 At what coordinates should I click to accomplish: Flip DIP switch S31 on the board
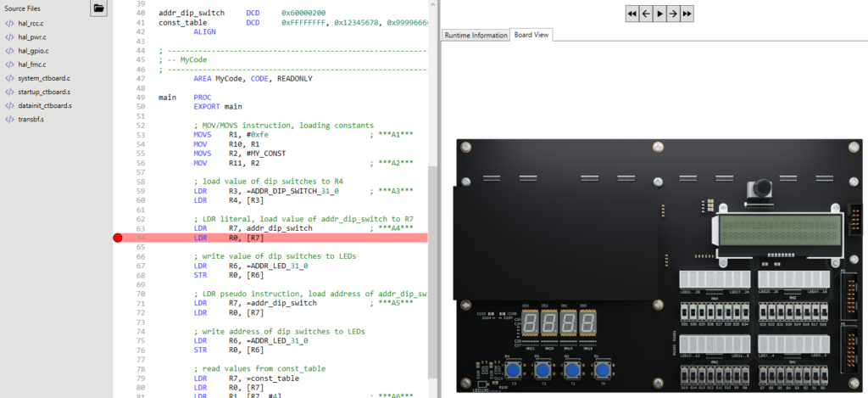(685, 312)
